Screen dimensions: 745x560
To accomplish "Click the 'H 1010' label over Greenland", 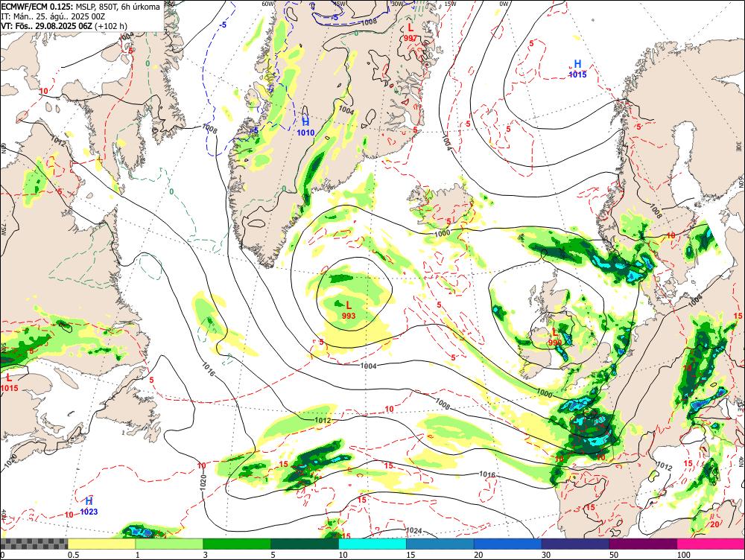I will pyautogui.click(x=305, y=127).
